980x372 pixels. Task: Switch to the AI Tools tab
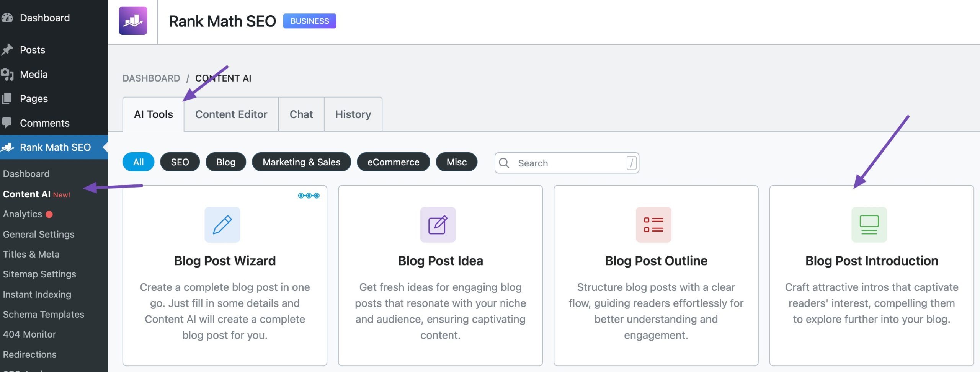(x=153, y=114)
